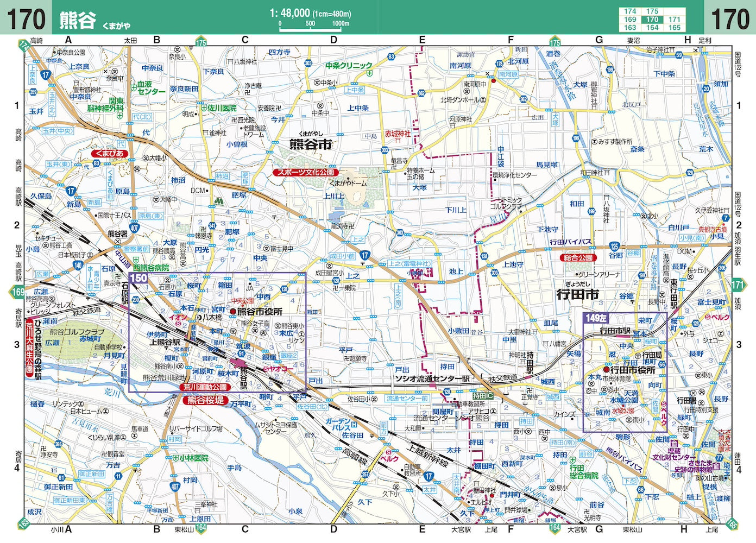Click the 1000m mark on the scale bar

(x=339, y=24)
